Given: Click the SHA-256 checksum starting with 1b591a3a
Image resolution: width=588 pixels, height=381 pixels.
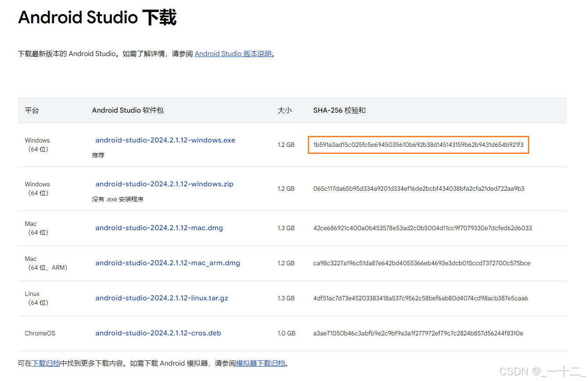Looking at the screenshot, I should pos(418,145).
